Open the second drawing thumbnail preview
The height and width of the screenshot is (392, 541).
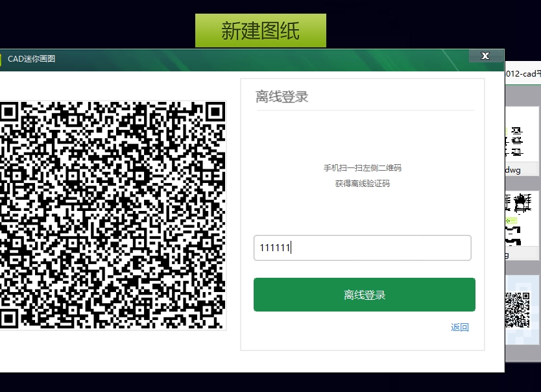tap(522, 219)
